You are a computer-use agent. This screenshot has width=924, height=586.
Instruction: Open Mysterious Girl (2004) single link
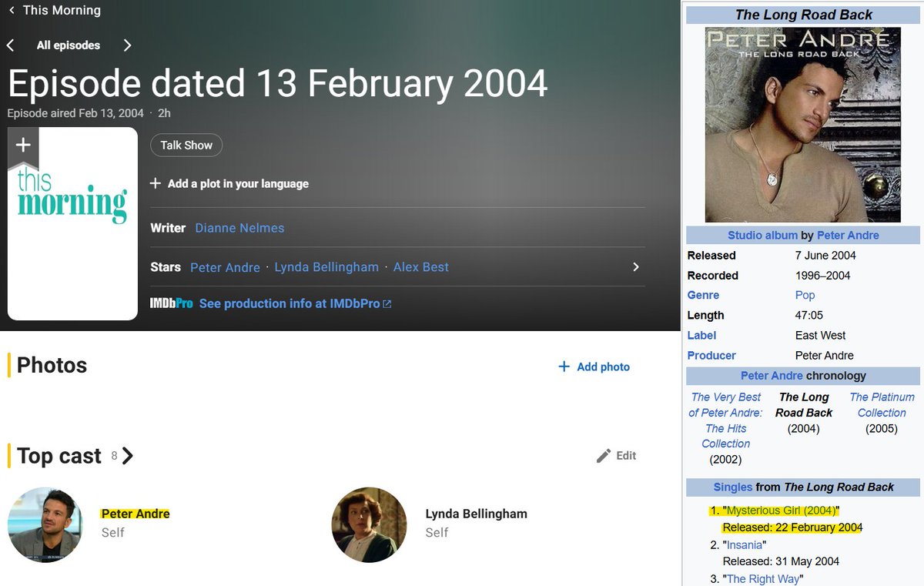tap(781, 511)
